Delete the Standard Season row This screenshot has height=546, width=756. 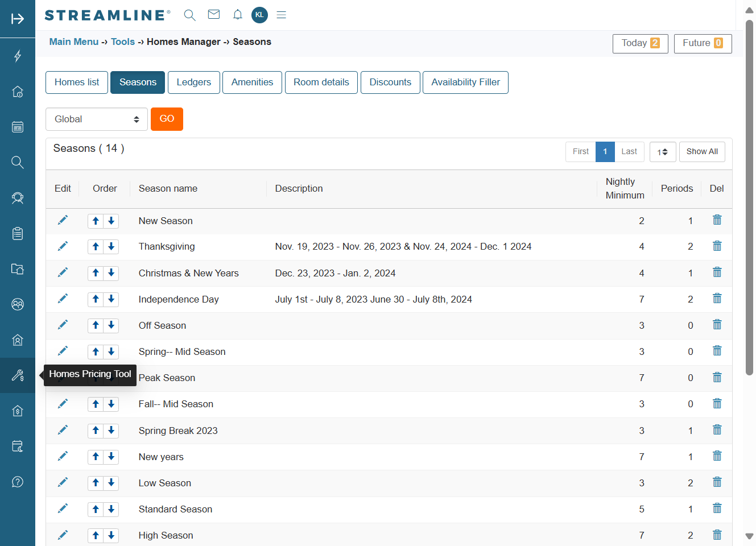(717, 508)
